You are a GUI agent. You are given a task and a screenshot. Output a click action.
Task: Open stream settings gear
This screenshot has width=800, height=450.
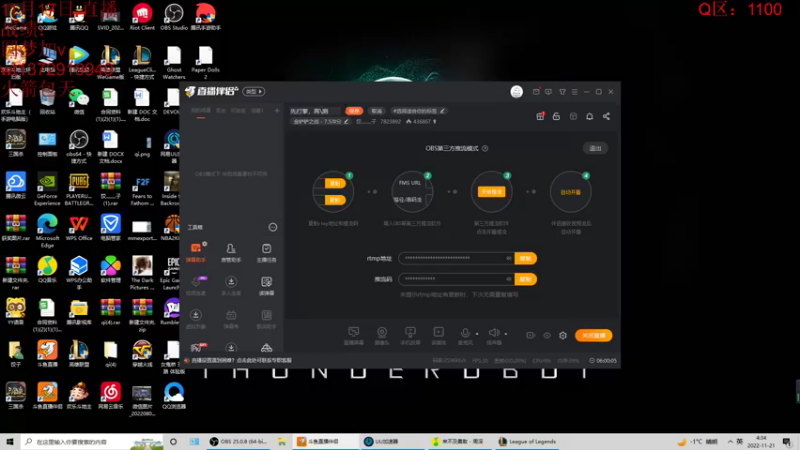(563, 335)
